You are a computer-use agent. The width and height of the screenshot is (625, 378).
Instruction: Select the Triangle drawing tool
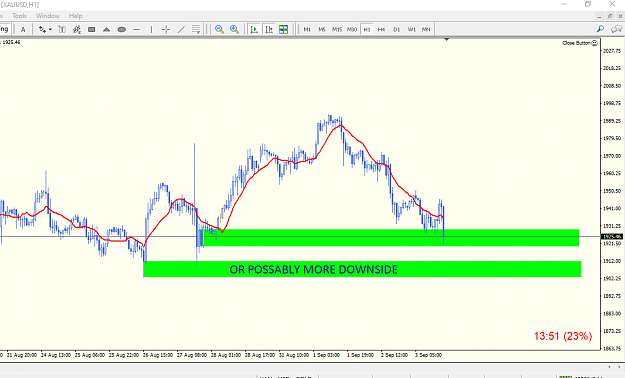(106, 30)
